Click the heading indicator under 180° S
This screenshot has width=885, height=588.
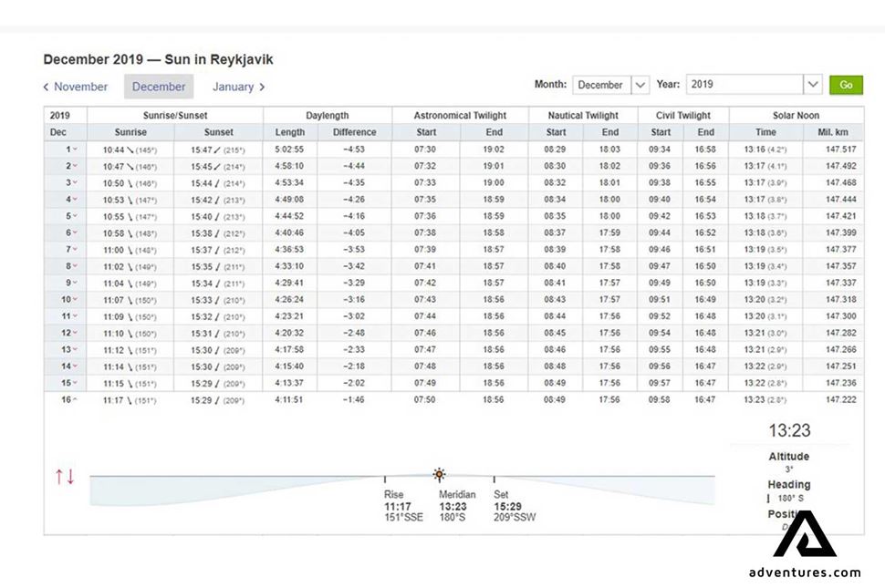click(x=767, y=500)
